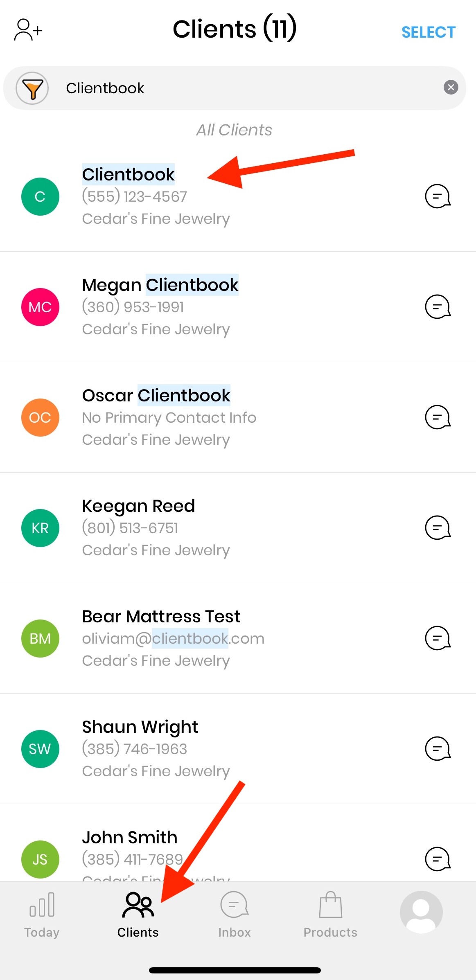Message Keegan Reed via chat icon
Viewport: 476px width, 980px height.
pyautogui.click(x=438, y=528)
